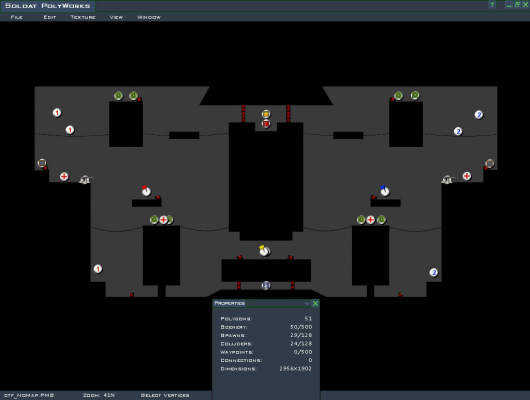Select the stationary gun icon on right ledge

click(448, 179)
